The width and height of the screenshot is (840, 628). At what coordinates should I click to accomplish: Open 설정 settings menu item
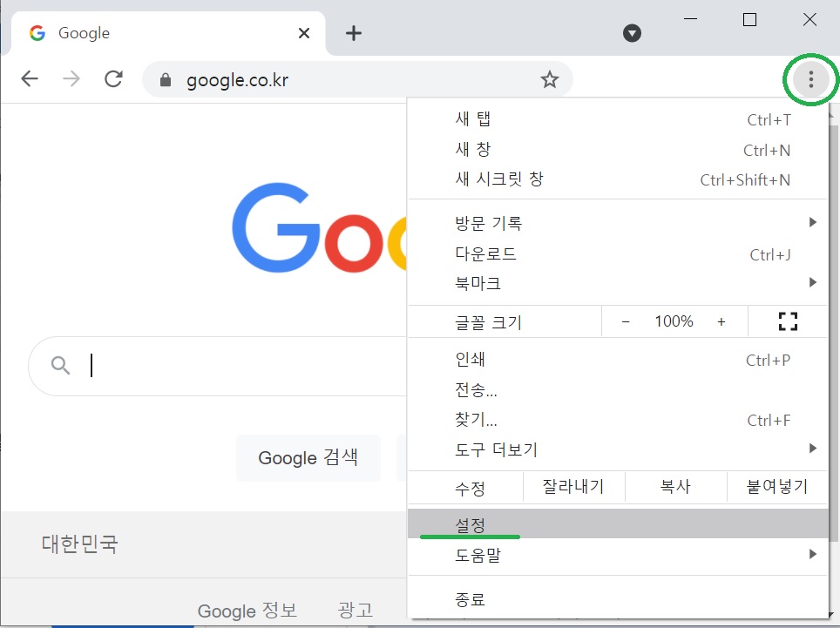point(618,523)
